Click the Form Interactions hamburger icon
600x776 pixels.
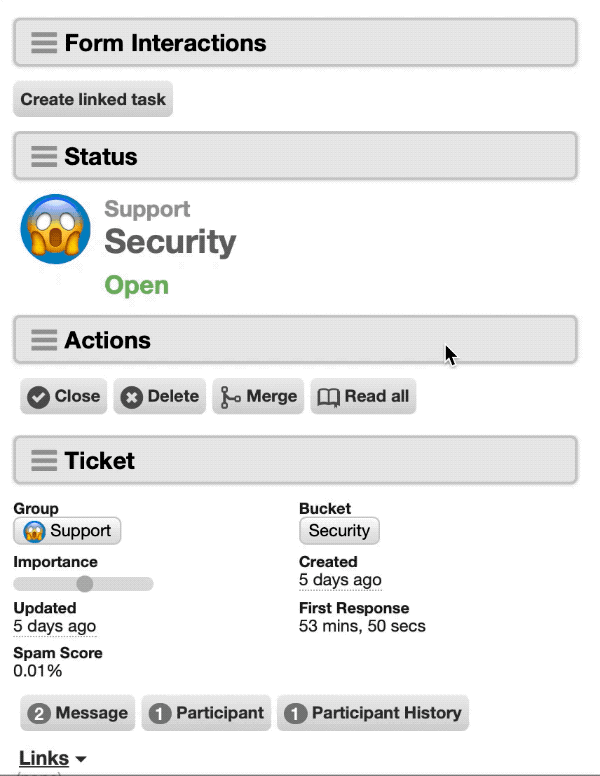click(44, 43)
